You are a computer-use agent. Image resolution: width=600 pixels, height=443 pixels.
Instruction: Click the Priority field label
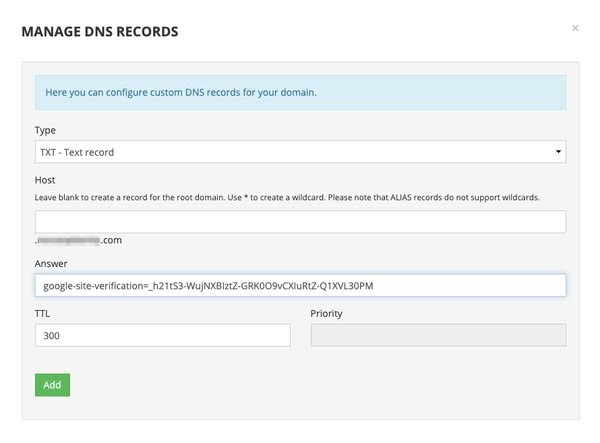[x=332, y=313]
